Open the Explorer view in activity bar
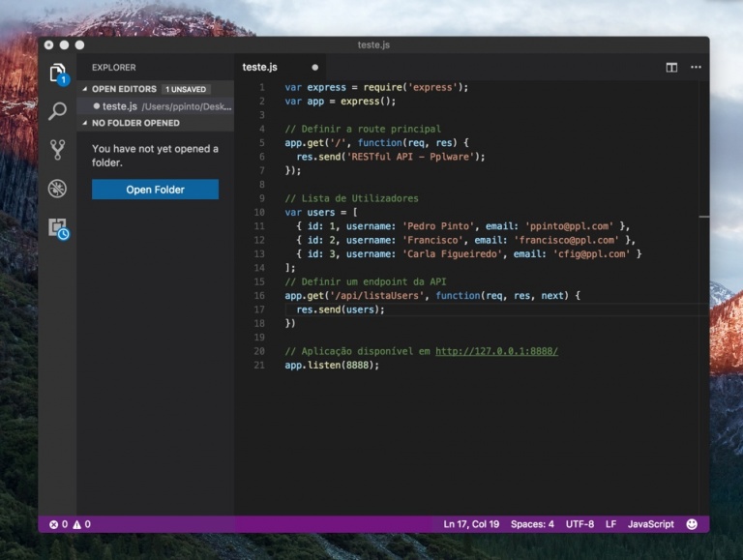The image size is (743, 560). (x=58, y=74)
